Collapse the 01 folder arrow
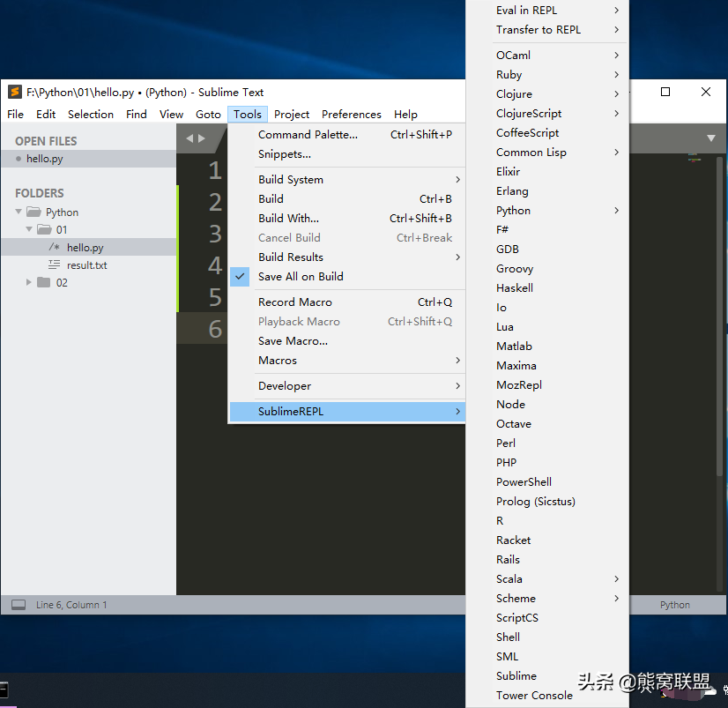This screenshot has height=708, width=728. [29, 229]
